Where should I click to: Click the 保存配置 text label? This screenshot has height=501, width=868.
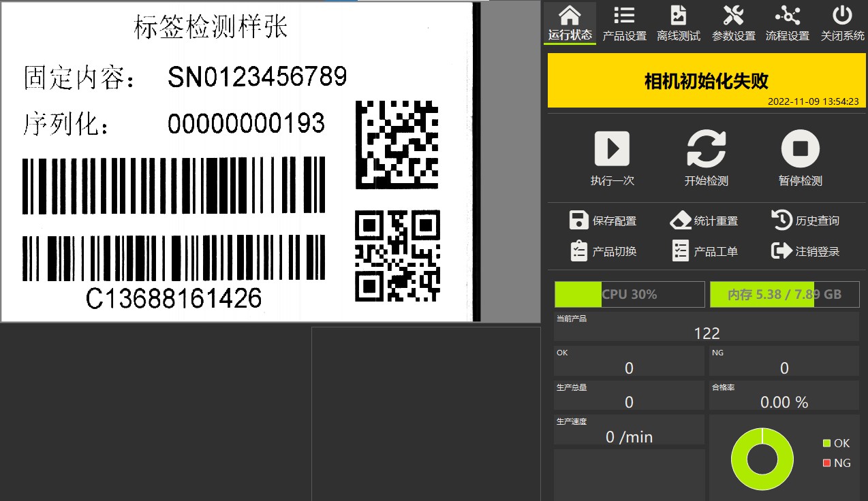[x=615, y=221]
